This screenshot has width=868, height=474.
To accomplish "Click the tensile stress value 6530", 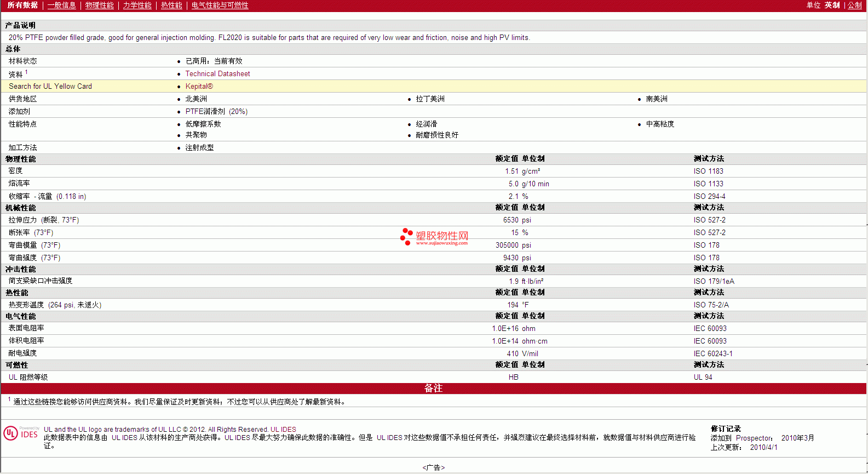I will point(510,220).
